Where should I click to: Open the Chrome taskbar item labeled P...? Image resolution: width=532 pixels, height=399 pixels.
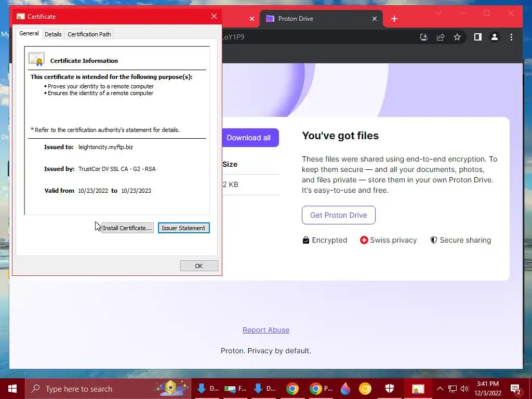(x=321, y=389)
